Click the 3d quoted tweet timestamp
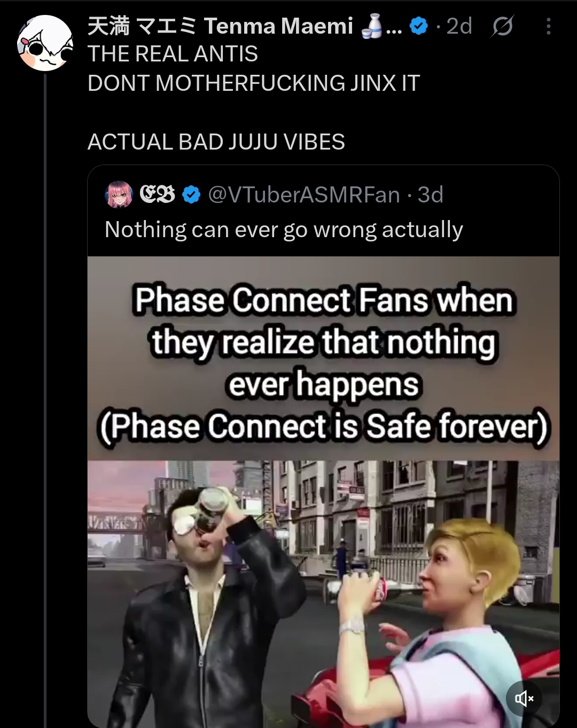 click(x=431, y=195)
